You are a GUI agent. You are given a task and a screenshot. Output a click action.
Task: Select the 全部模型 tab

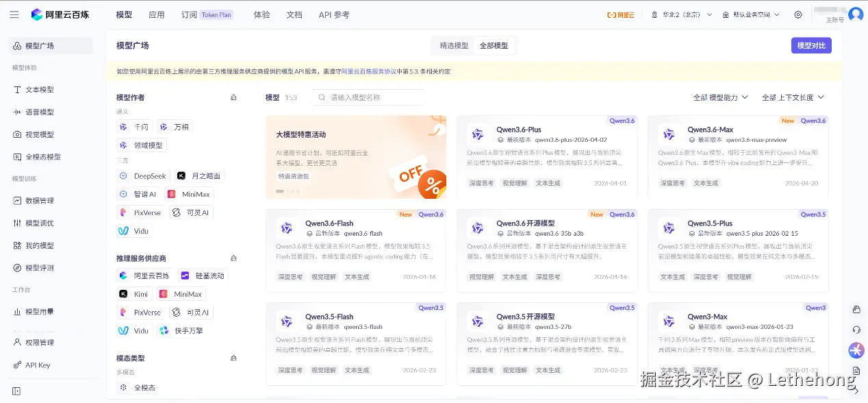[x=494, y=46]
